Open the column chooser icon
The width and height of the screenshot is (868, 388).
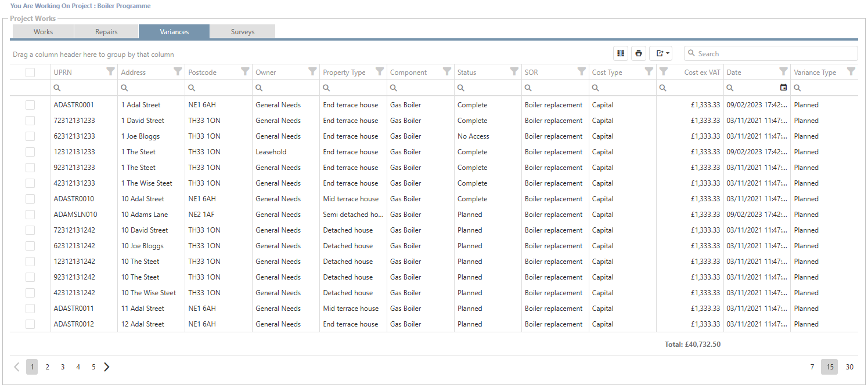pyautogui.click(x=621, y=53)
